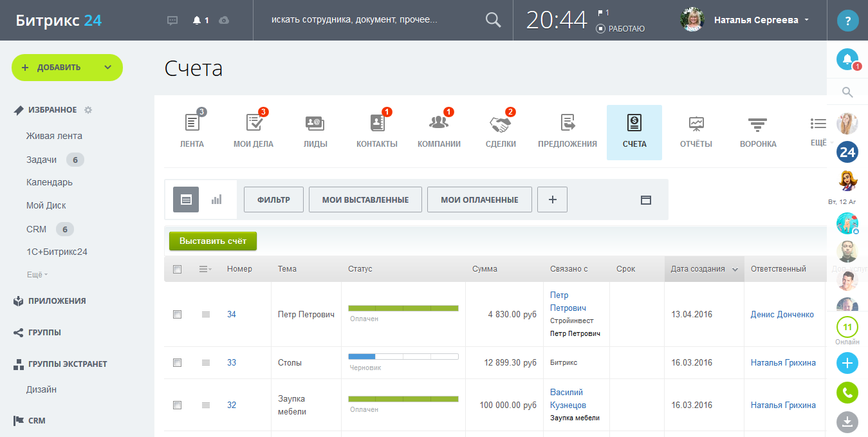Expand the Ещё item in left sidebar
This screenshot has width=868, height=437.
click(x=37, y=275)
